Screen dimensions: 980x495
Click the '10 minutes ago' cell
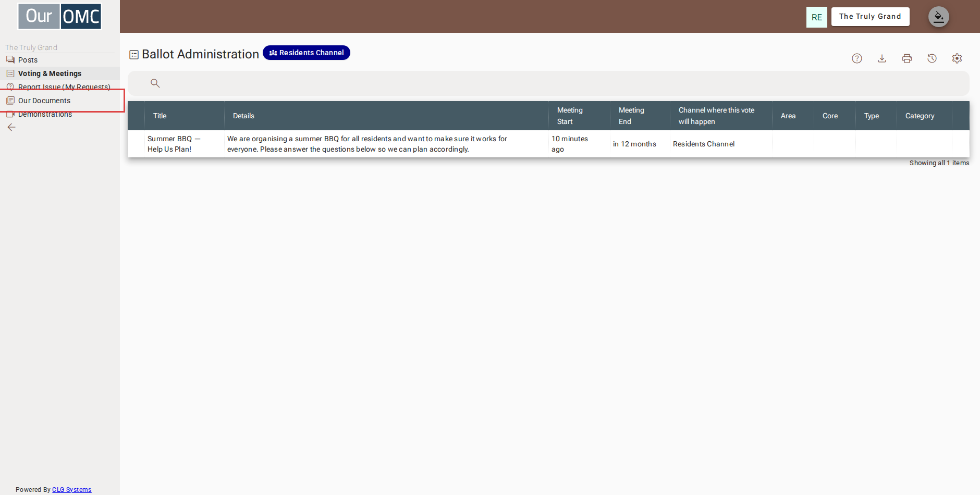click(579, 144)
